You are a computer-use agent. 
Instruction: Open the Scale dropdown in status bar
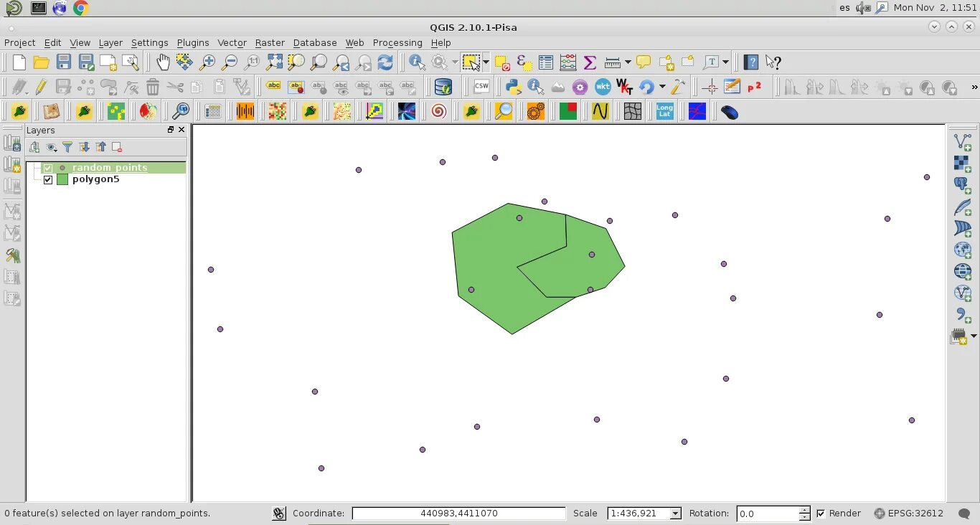[x=675, y=514]
